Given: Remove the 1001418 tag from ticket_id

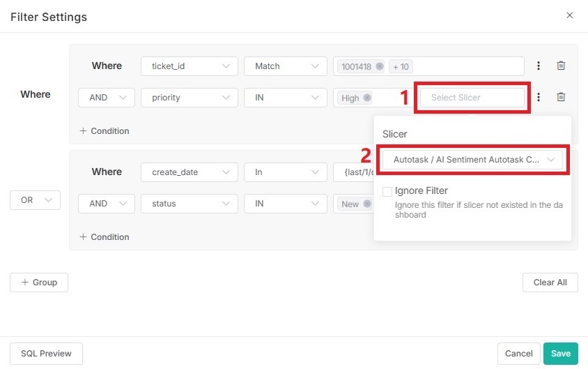Looking at the screenshot, I should point(379,66).
